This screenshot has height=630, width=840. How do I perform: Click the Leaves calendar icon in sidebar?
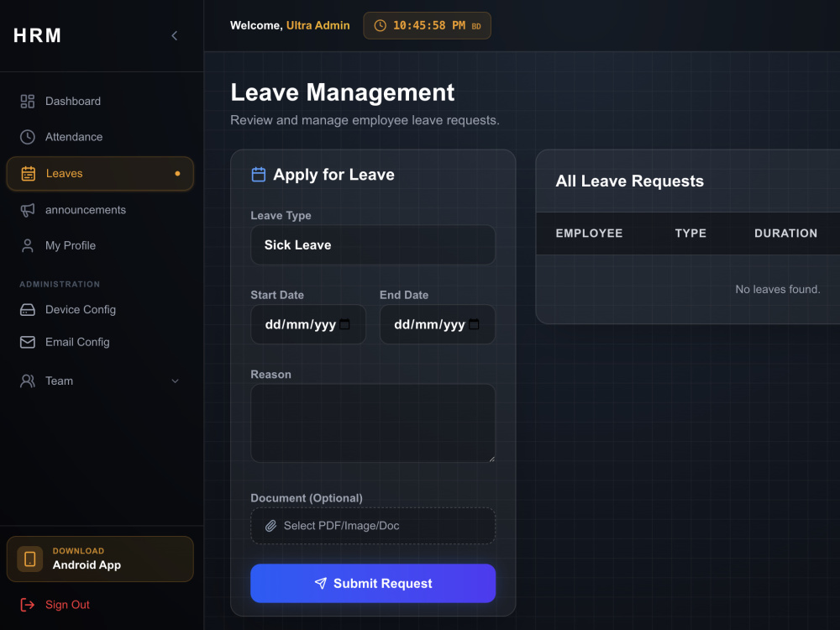pyautogui.click(x=28, y=174)
